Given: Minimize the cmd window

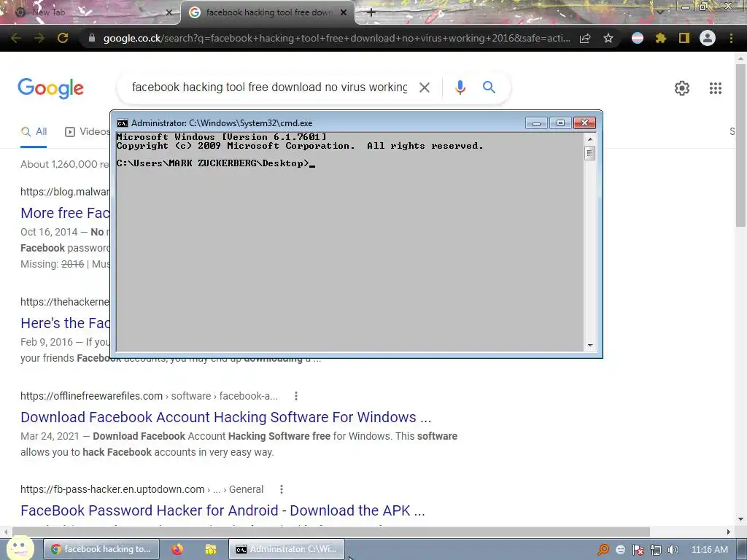Looking at the screenshot, I should pos(536,123).
